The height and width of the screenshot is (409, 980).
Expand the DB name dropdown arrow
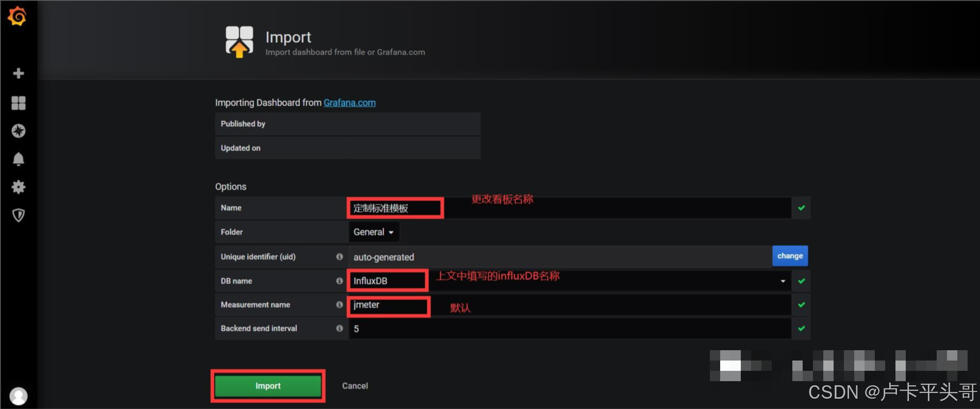point(783,281)
